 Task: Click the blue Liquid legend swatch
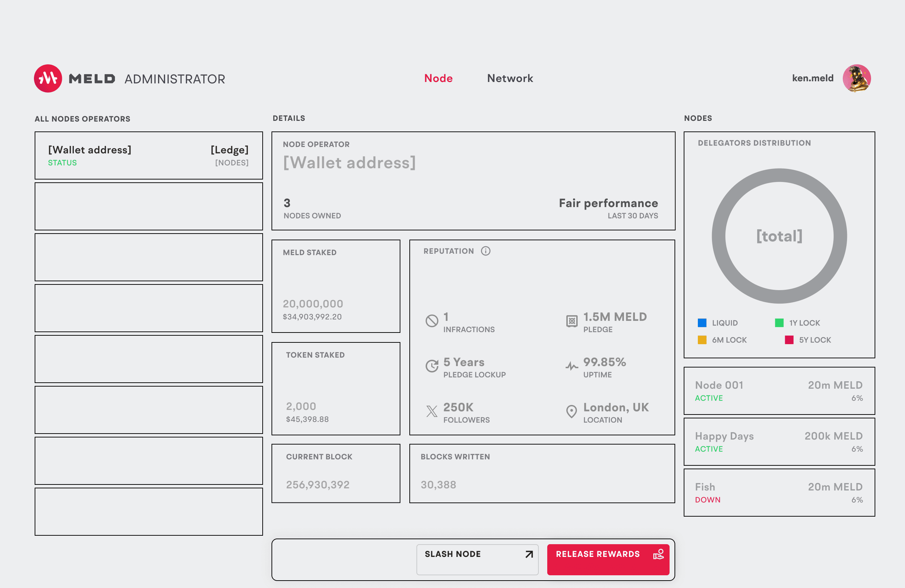pos(702,323)
